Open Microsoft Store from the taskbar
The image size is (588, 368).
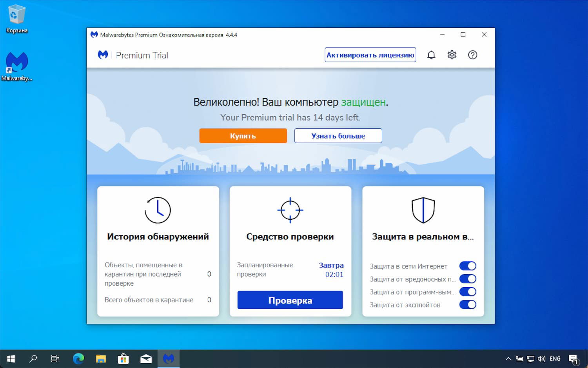[x=123, y=359]
